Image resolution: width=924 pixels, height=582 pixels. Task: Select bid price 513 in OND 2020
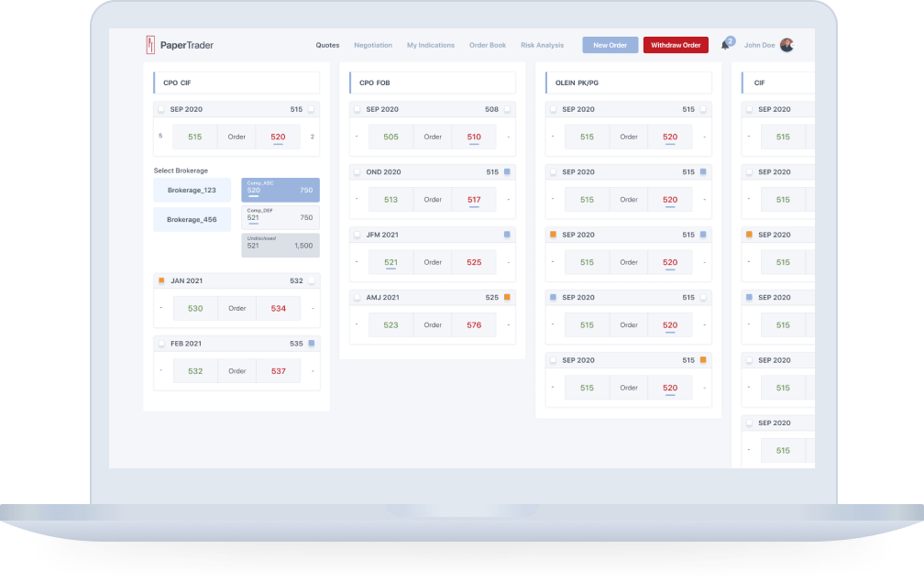coord(390,200)
